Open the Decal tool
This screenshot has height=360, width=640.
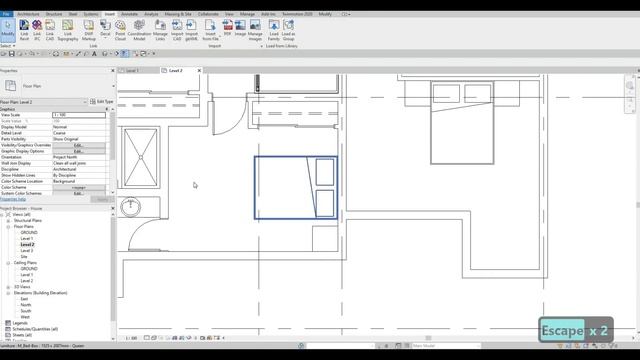105,29
